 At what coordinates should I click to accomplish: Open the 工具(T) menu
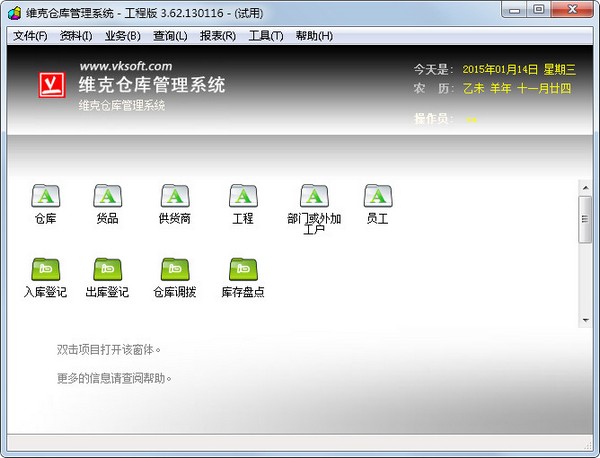click(266, 36)
